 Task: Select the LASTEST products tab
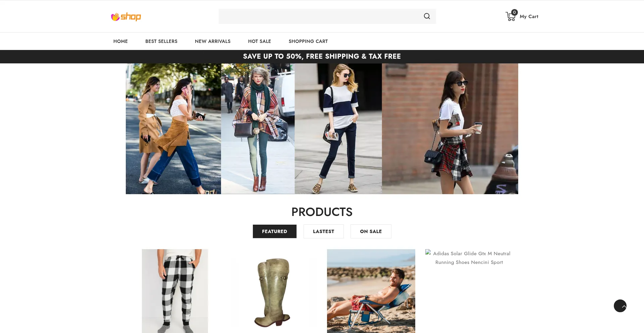[x=323, y=231]
